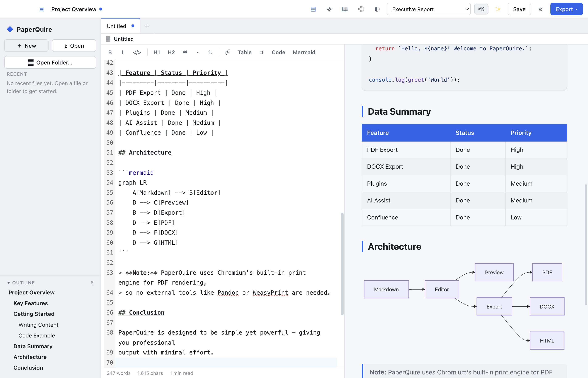Viewport: 588px width, 378px height.
Task: Jump to Conclusion in outline
Action: 28,368
